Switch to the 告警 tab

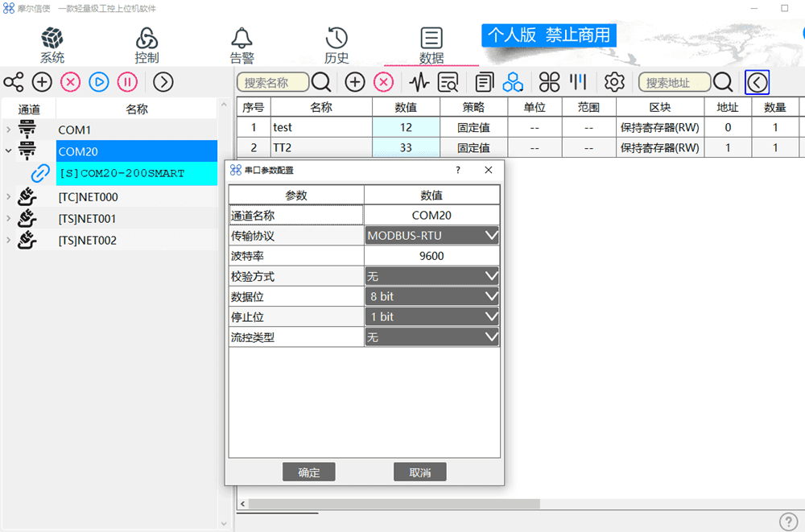pos(242,45)
